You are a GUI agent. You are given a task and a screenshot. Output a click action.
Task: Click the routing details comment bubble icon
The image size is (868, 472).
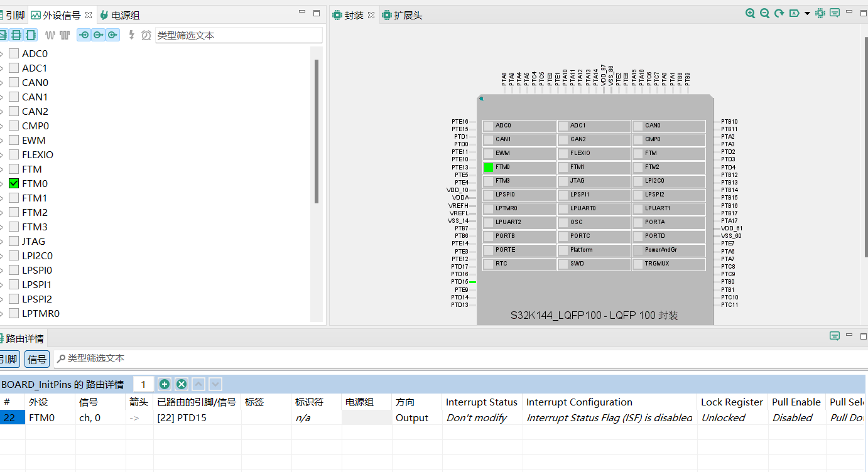point(835,336)
